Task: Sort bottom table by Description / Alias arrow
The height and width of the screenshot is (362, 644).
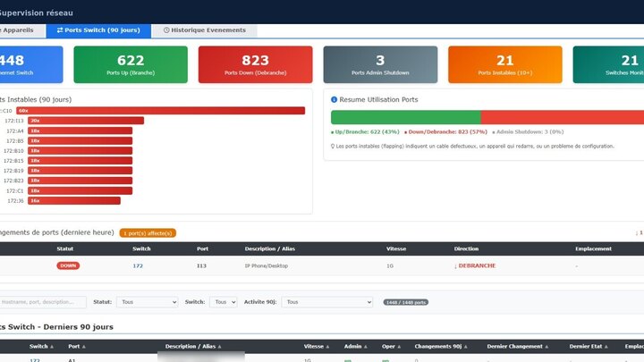Action: pos(220,347)
